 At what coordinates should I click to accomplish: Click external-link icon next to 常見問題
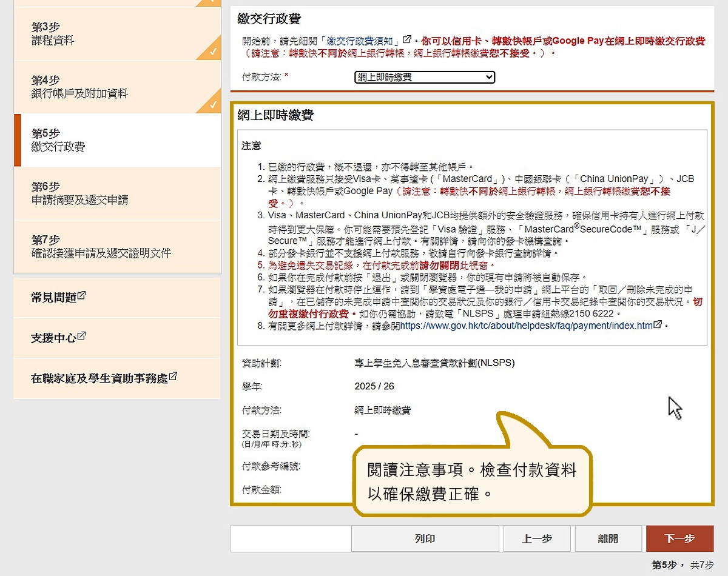tap(81, 296)
